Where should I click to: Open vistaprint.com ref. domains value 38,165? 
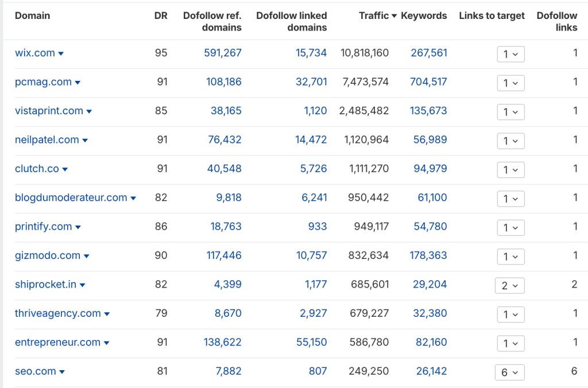coord(226,111)
